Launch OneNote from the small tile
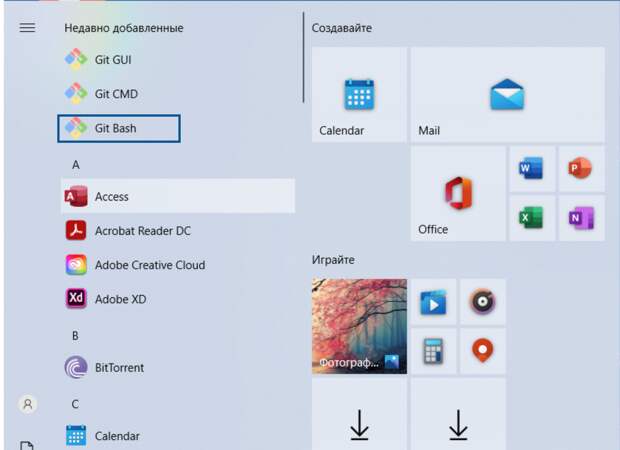The image size is (620, 450). tap(582, 218)
